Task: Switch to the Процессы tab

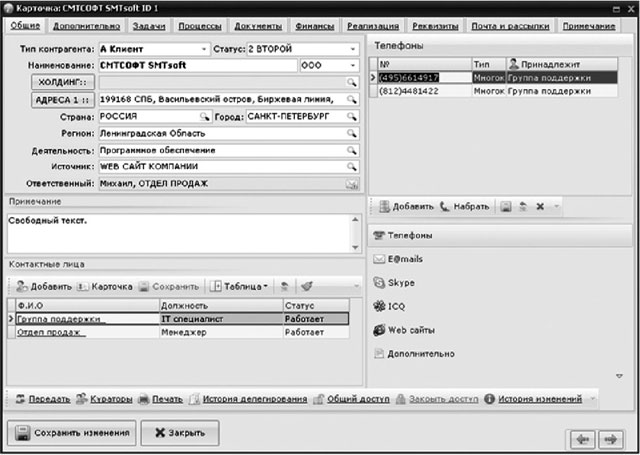Action: (x=200, y=26)
